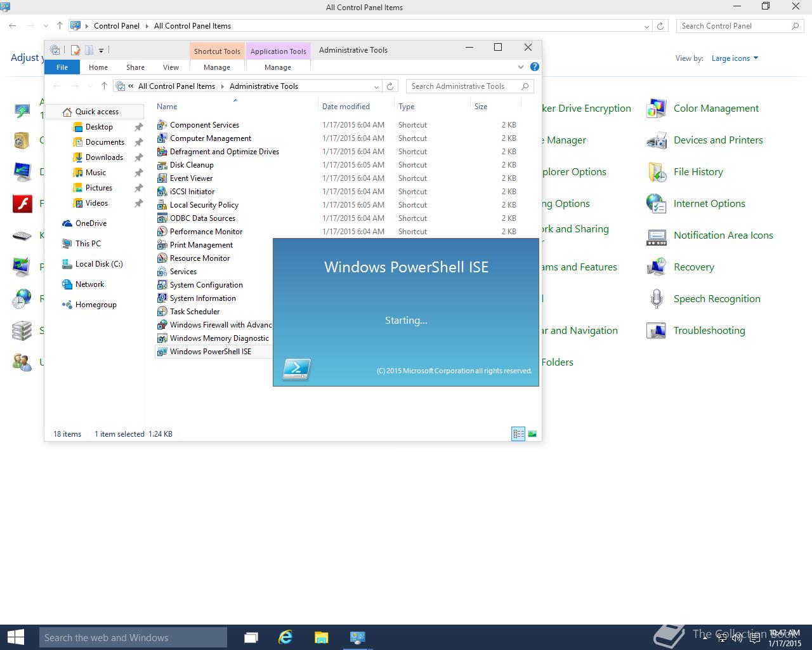Open Recovery in Control Panel
This screenshot has height=650, width=812.
694,267
